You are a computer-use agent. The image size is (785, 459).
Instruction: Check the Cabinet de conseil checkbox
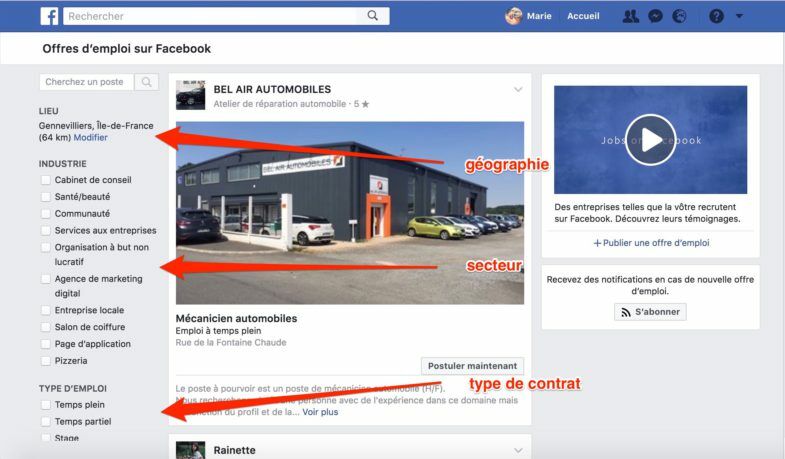pos(46,180)
